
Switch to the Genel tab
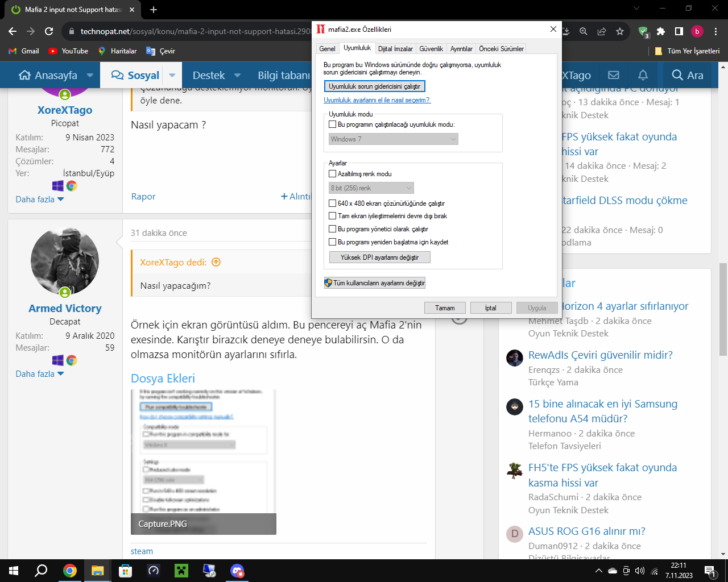[x=327, y=49]
